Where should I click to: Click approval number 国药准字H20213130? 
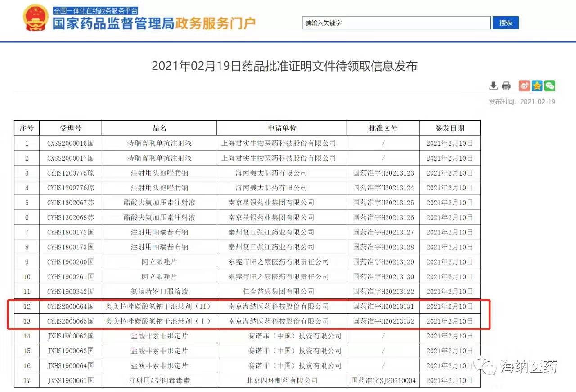pos(383,277)
